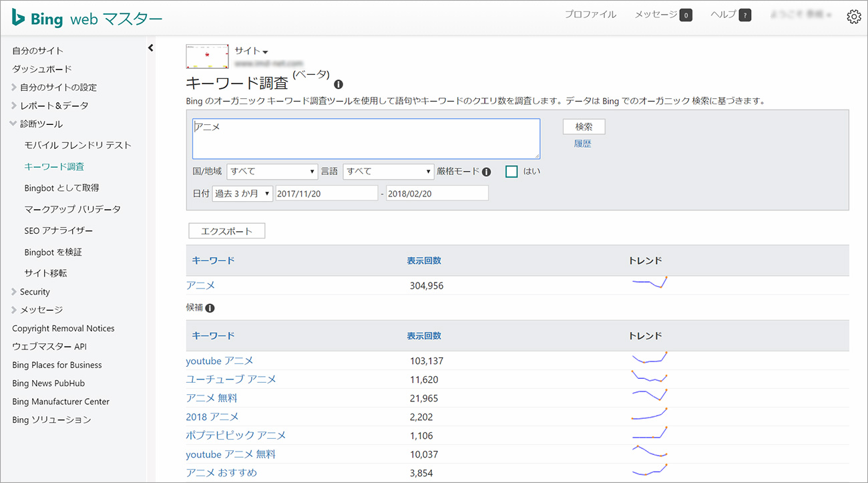
Task: Open the ユーチューブ アニメ keyword link
Action: 231,379
